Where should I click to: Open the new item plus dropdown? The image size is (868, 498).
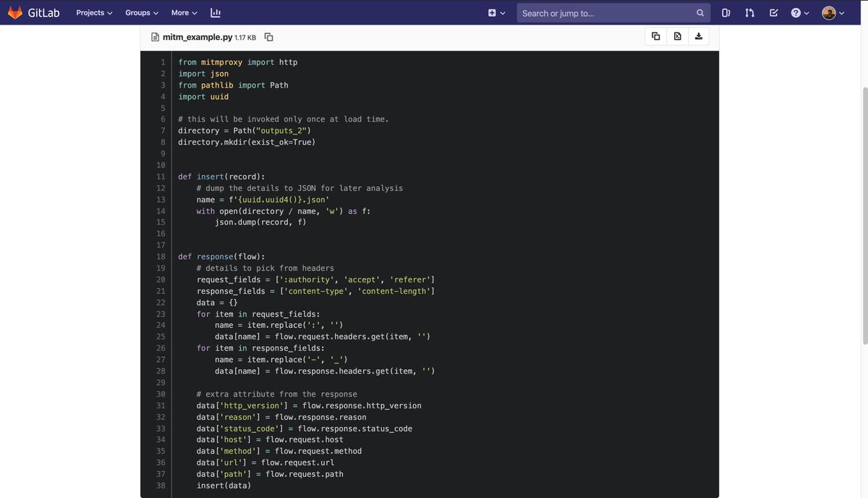tap(496, 12)
